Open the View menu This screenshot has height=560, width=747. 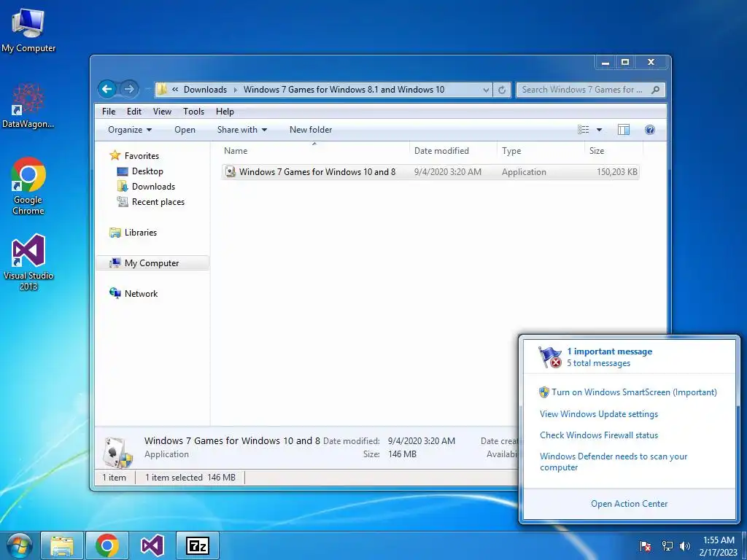pyautogui.click(x=162, y=112)
